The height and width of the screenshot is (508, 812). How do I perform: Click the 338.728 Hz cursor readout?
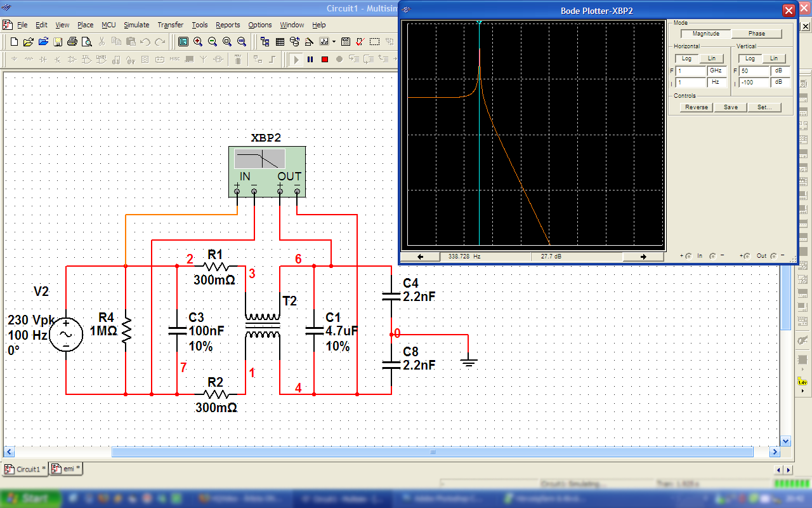(x=464, y=257)
